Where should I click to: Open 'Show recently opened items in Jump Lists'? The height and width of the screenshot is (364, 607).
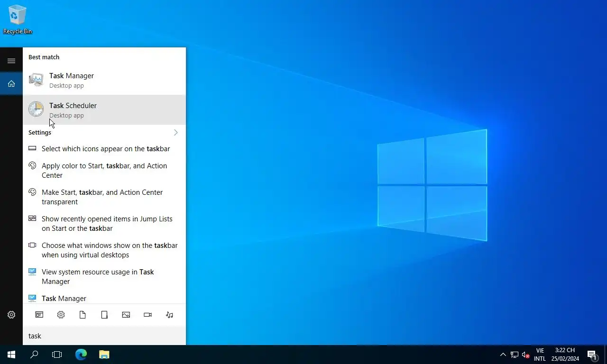104,224
